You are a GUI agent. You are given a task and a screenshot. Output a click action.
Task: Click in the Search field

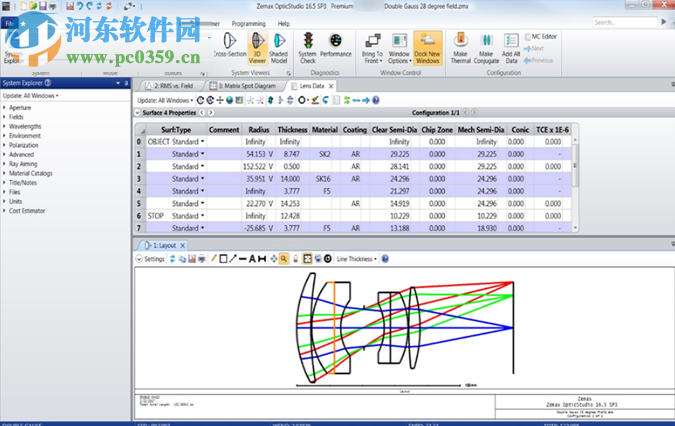tap(625, 22)
